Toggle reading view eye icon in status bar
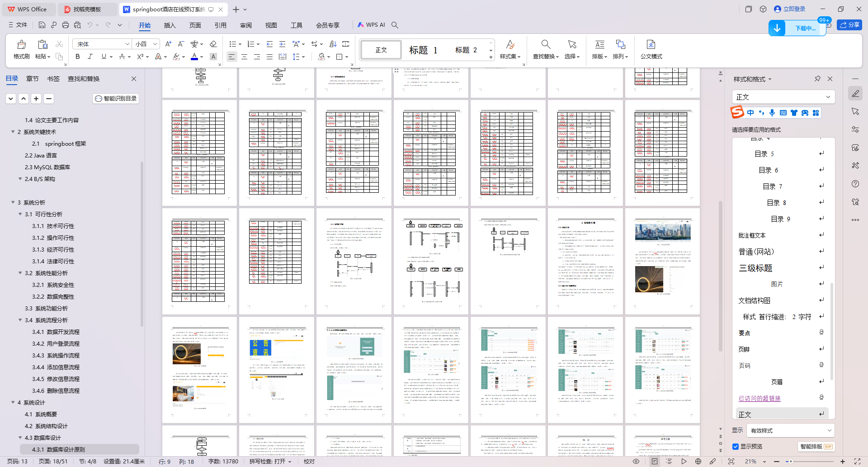The image size is (868, 467). (x=636, y=462)
